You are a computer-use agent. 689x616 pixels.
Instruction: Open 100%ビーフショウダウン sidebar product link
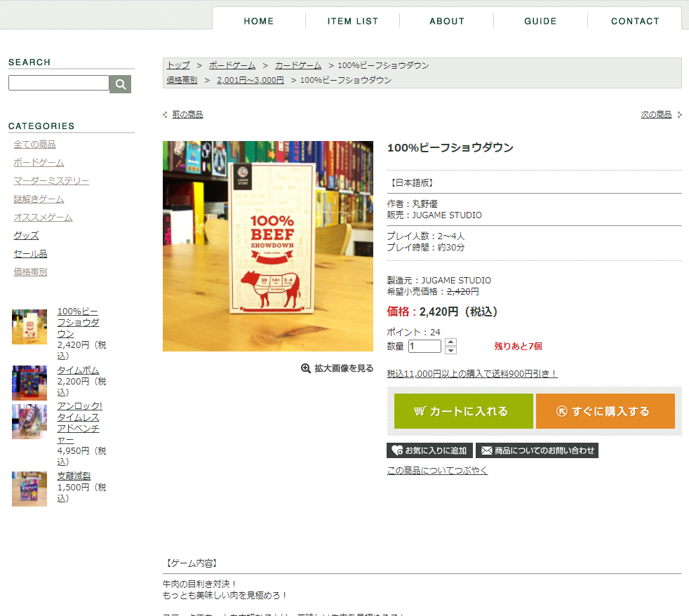(x=78, y=323)
